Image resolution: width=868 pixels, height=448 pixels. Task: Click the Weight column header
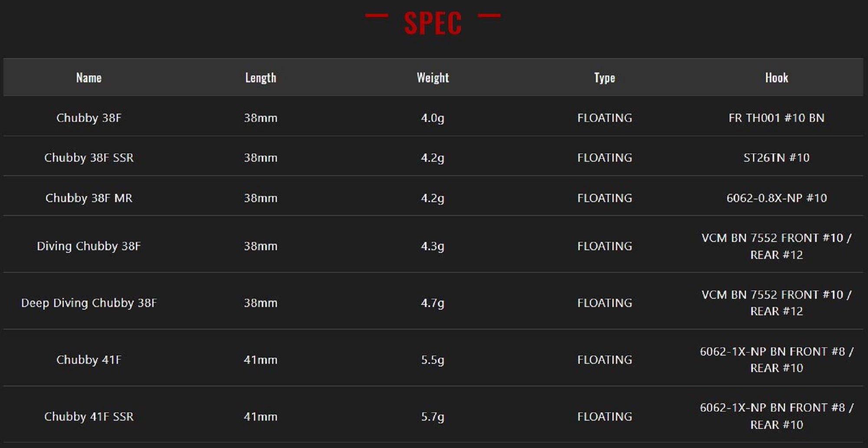(433, 78)
